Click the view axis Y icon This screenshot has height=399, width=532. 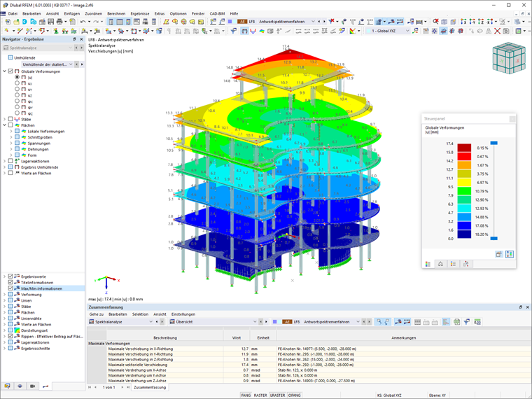coord(472,22)
